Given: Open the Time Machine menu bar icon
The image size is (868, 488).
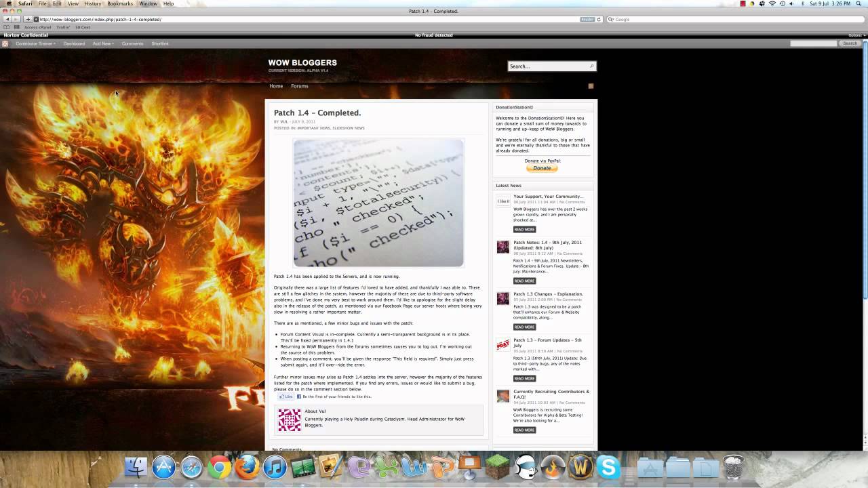Looking at the screenshot, I should [x=782, y=3].
